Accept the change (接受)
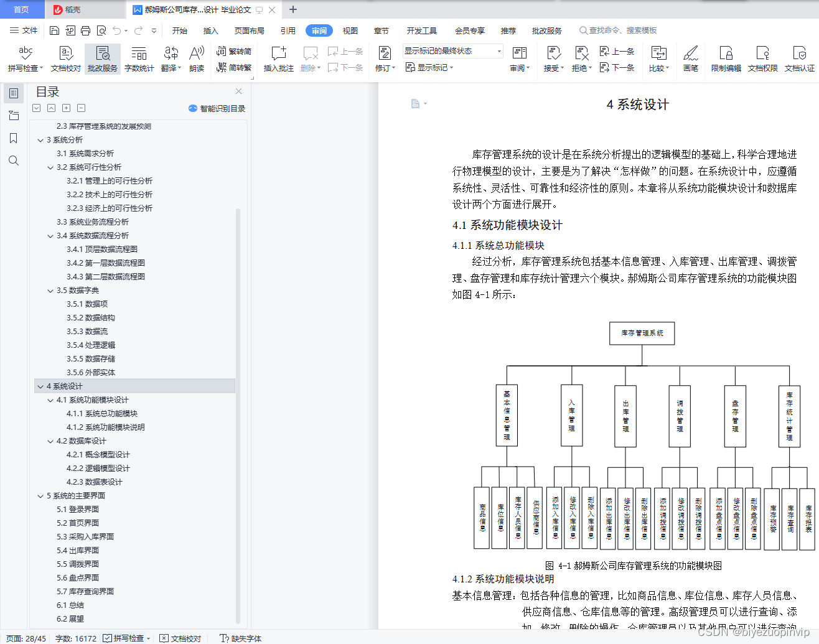This screenshot has height=644, width=819. [x=553, y=59]
